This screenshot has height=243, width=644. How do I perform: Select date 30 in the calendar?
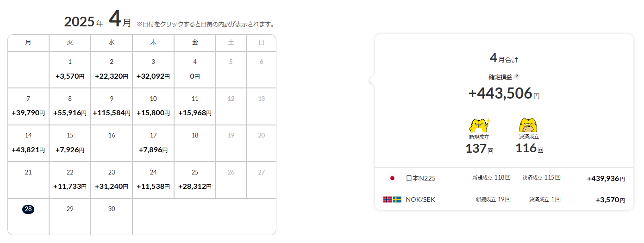[x=112, y=209]
